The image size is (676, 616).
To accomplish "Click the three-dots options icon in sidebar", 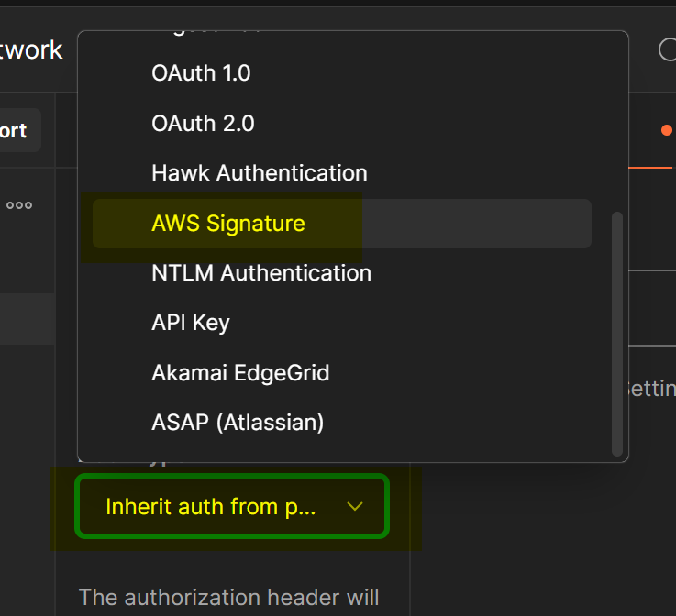I will (19, 204).
